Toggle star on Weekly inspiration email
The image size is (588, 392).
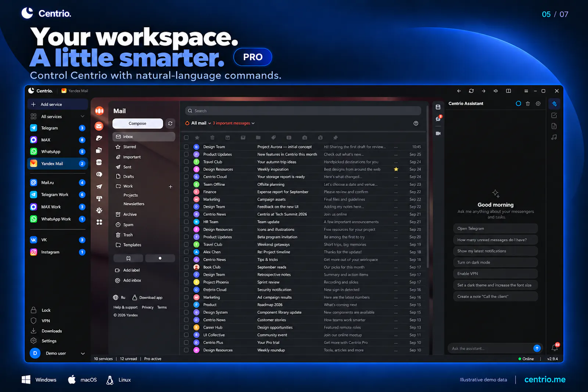pyautogui.click(x=396, y=169)
